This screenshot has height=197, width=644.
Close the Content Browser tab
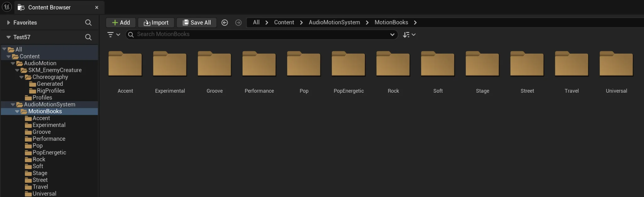[97, 8]
